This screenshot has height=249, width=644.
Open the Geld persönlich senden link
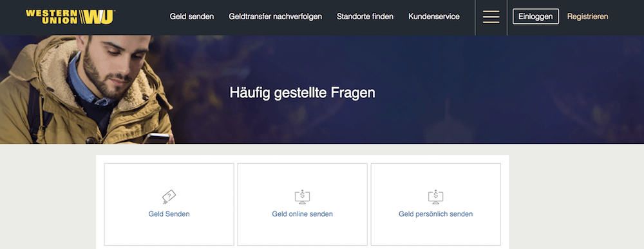click(x=436, y=214)
